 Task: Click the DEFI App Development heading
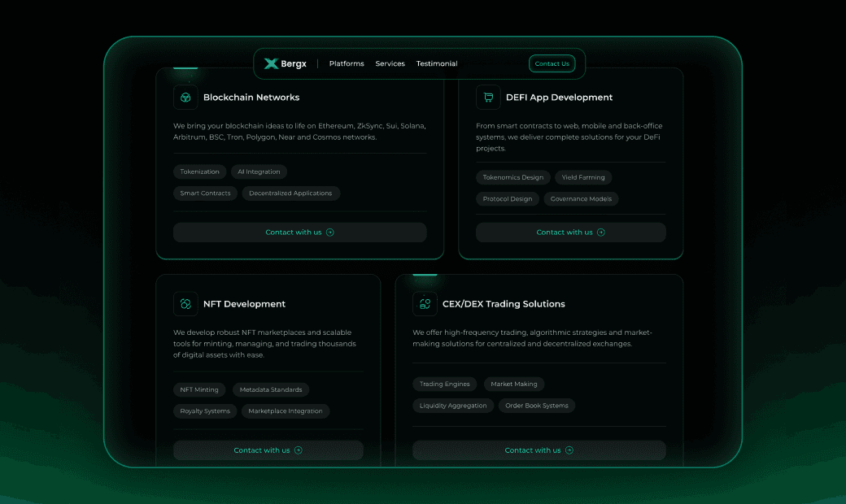click(x=559, y=98)
